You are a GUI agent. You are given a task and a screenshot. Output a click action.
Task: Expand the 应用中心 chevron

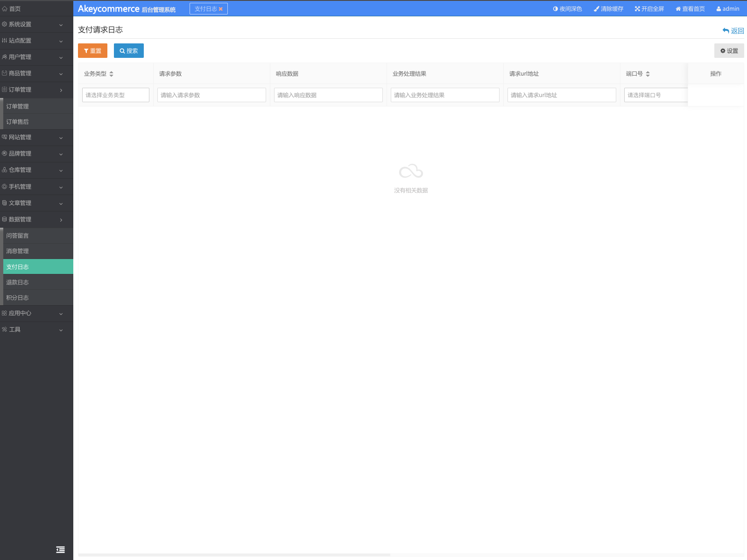click(x=61, y=314)
